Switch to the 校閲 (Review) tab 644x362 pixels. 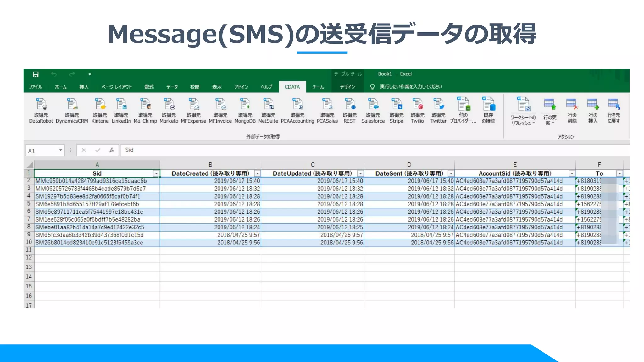pyautogui.click(x=195, y=87)
